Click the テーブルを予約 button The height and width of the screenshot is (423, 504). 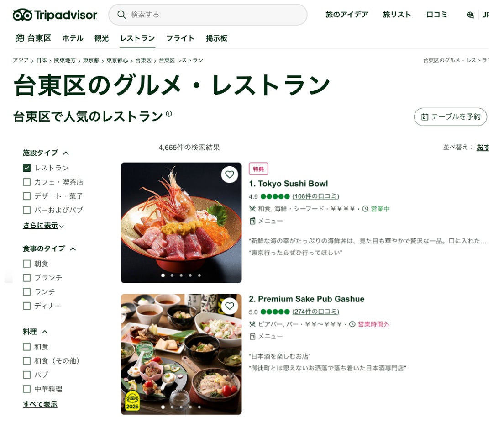tap(450, 117)
